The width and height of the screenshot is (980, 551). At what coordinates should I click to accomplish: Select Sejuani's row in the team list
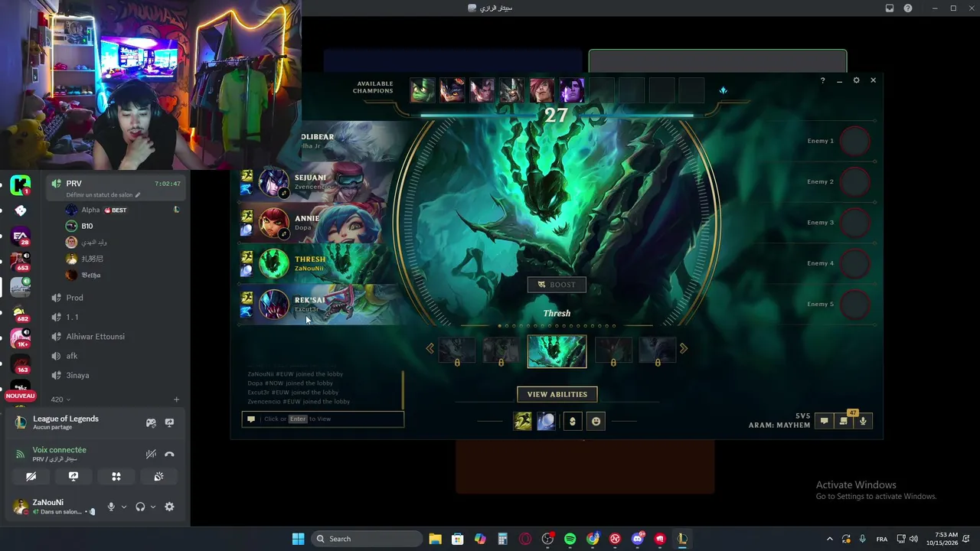click(320, 182)
